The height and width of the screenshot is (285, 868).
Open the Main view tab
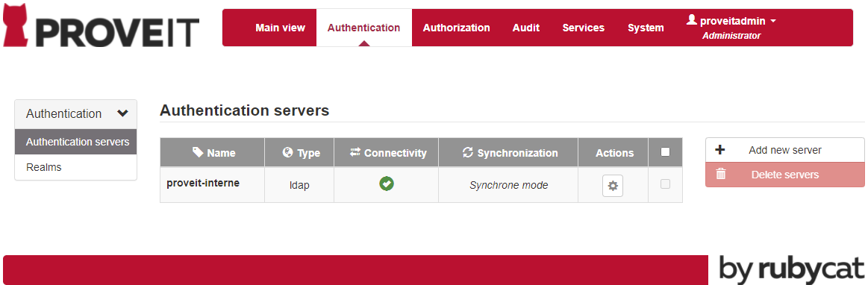pos(280,28)
